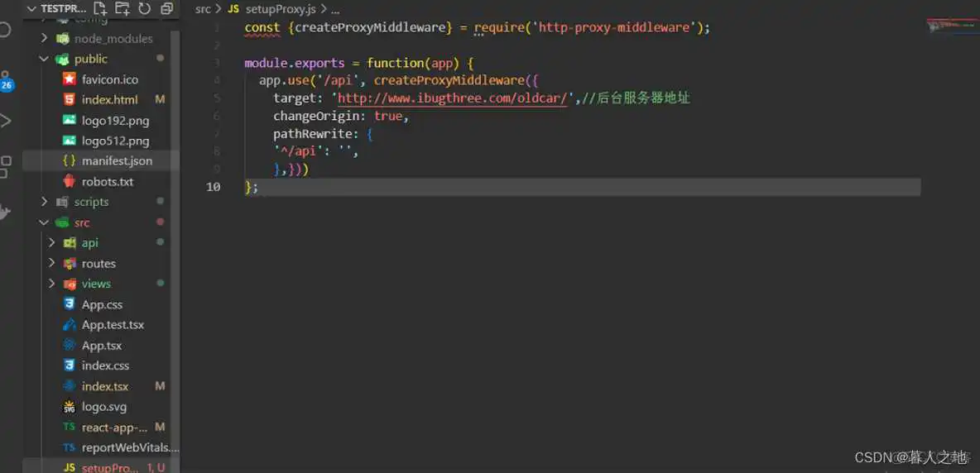Click the M status badge next to index.tsx
980x473 pixels.
pos(160,386)
